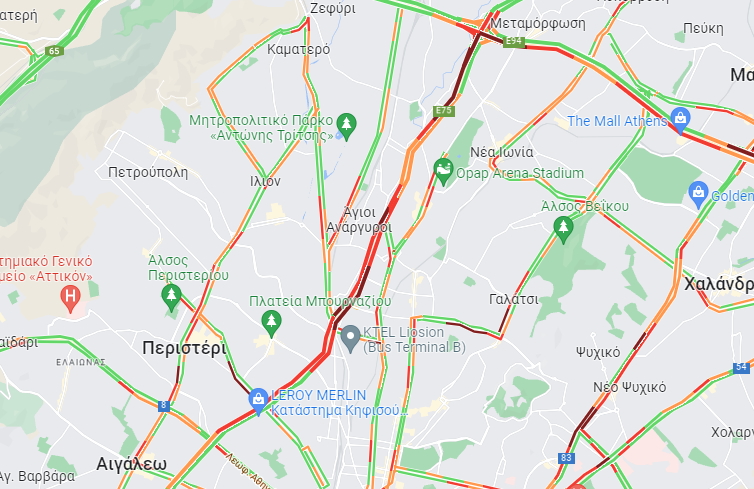Click the Γαλάτσι area label
This screenshot has width=754, height=489.
tap(514, 299)
